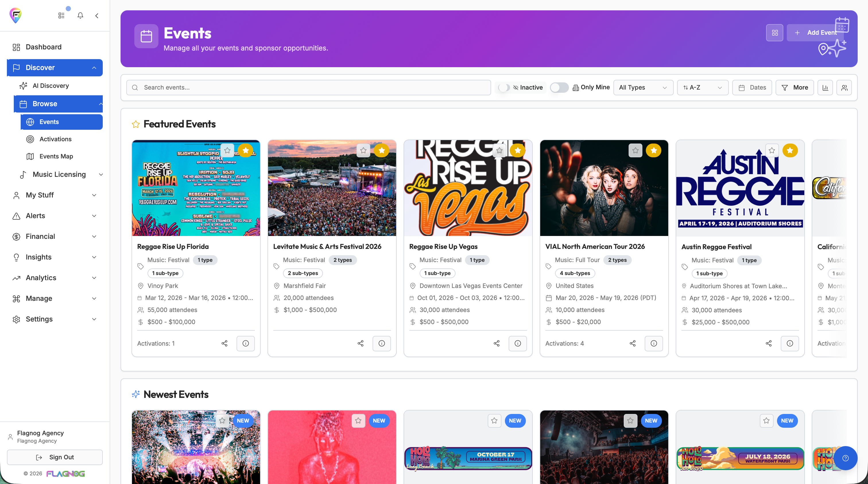Expand the Music Licensing menu
This screenshot has height=484, width=868.
tap(59, 174)
